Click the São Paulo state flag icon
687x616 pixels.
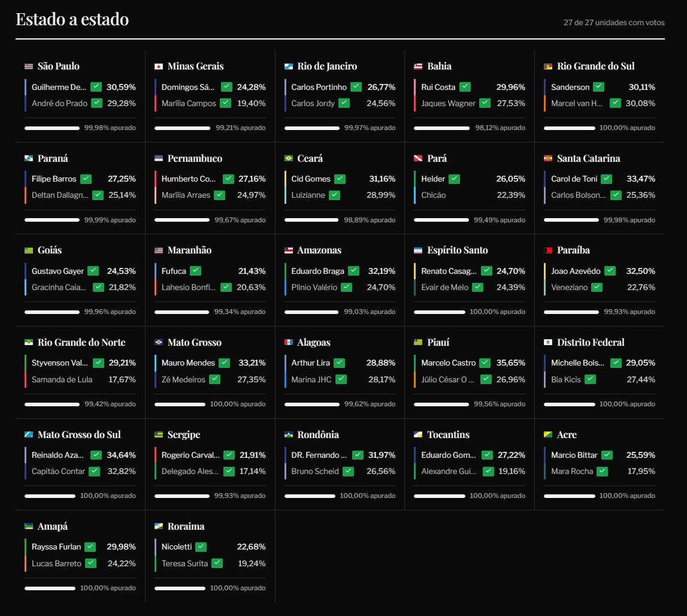(x=29, y=67)
